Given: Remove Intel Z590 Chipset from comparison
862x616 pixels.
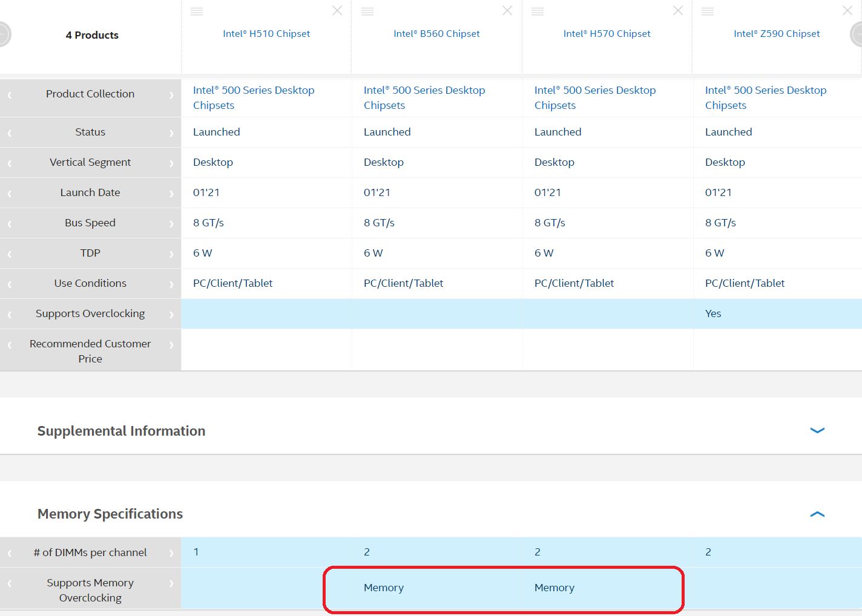Looking at the screenshot, I should [847, 10].
